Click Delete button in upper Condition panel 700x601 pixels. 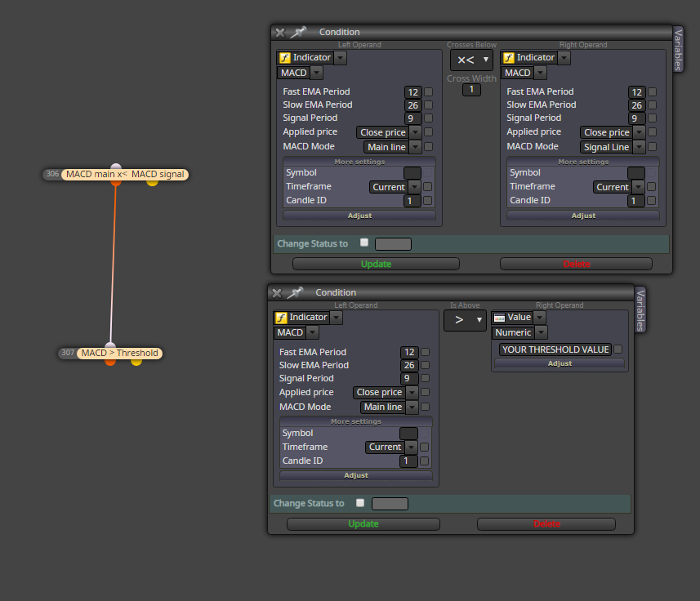[577, 264]
